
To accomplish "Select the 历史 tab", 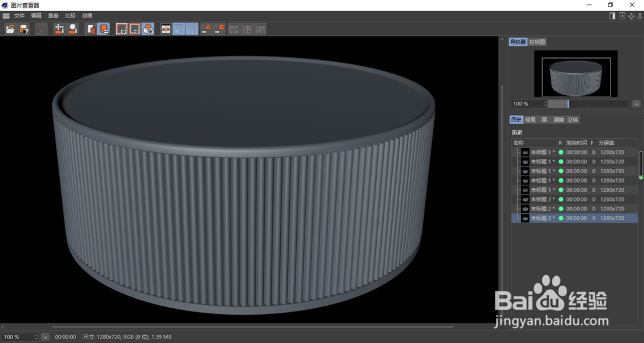I will [x=516, y=120].
